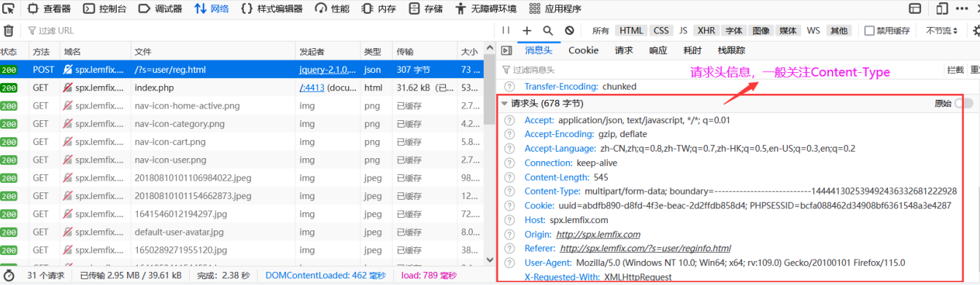The width and height of the screenshot is (980, 285).
Task: Open the 耗时 timings tab
Action: (x=692, y=50)
